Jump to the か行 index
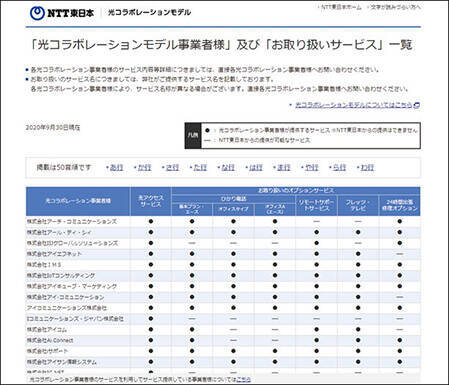This screenshot has height=385, width=449. 144,167
